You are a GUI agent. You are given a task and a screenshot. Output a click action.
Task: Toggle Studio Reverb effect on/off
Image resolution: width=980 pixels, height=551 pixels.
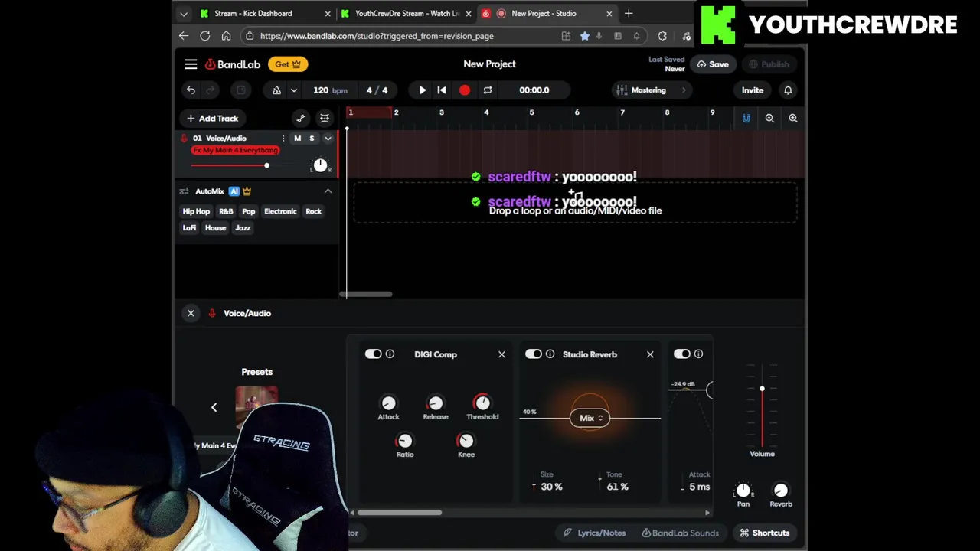pos(534,354)
